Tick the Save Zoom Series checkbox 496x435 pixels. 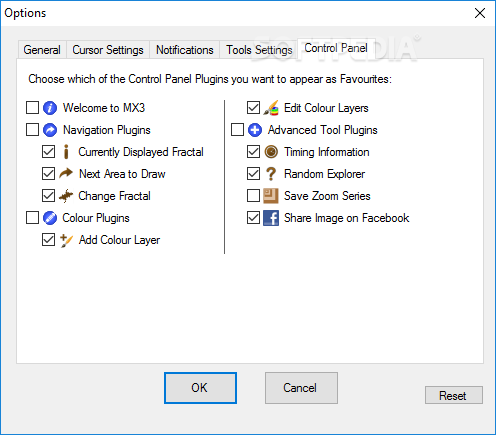[253, 196]
